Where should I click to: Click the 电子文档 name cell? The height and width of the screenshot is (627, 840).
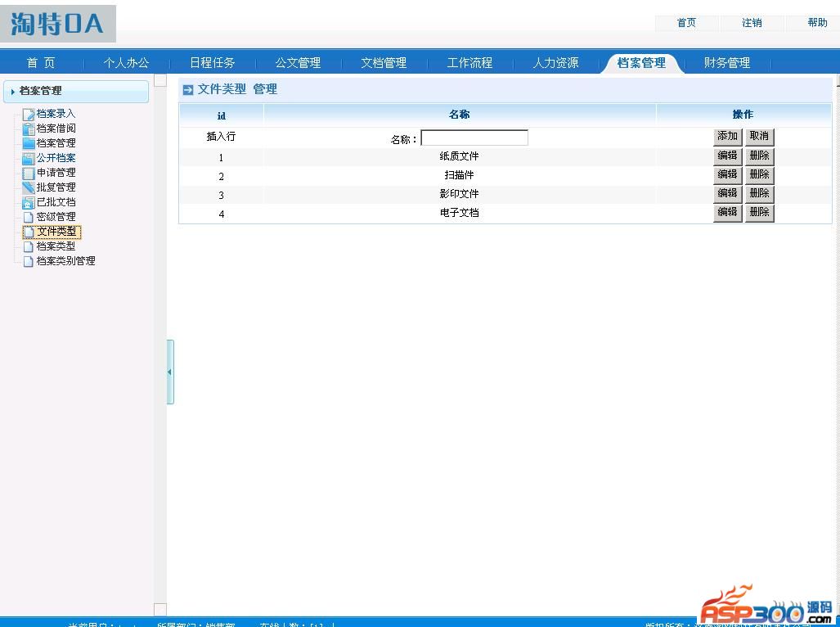459,213
